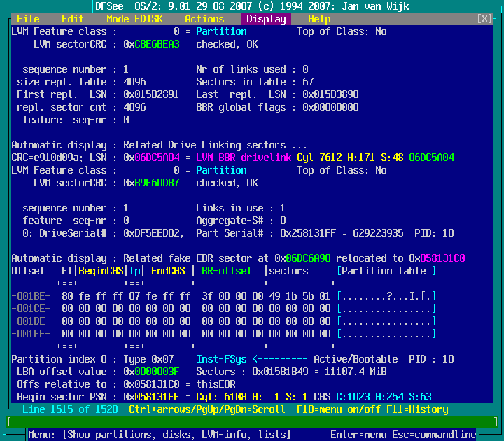
Task: Open the Help menu
Action: 319,19
